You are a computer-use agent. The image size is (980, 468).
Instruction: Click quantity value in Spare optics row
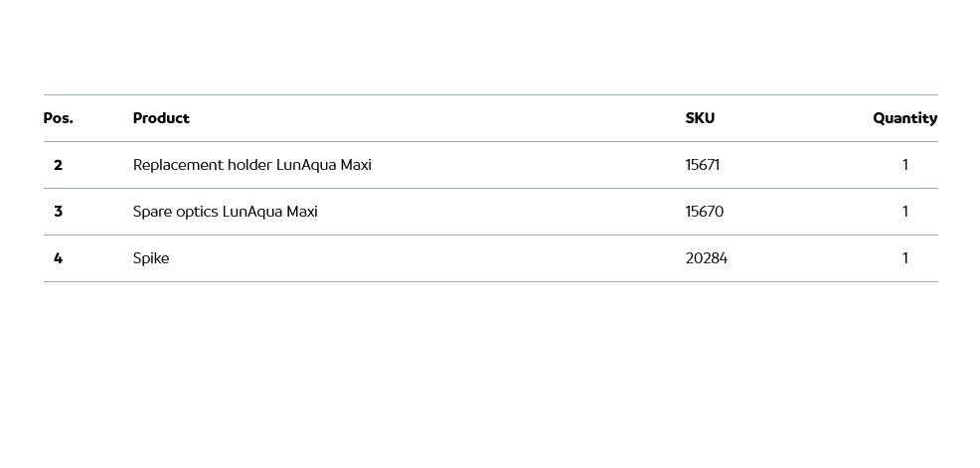904,212
